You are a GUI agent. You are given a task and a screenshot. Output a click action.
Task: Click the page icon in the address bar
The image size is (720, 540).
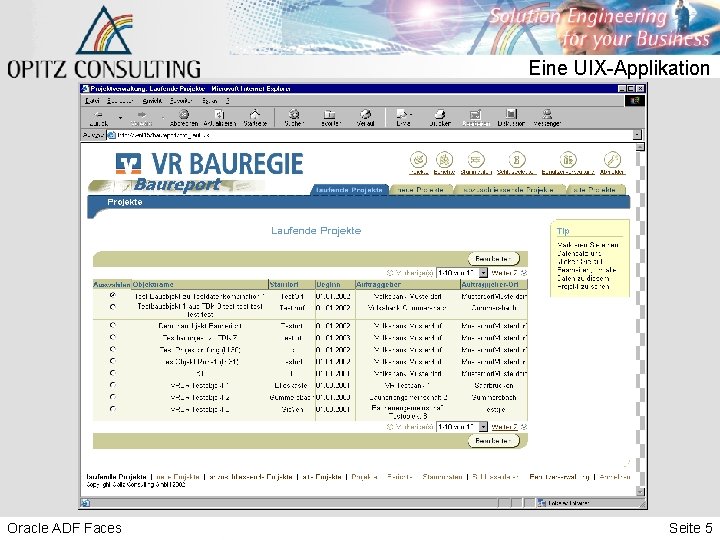click(x=111, y=135)
